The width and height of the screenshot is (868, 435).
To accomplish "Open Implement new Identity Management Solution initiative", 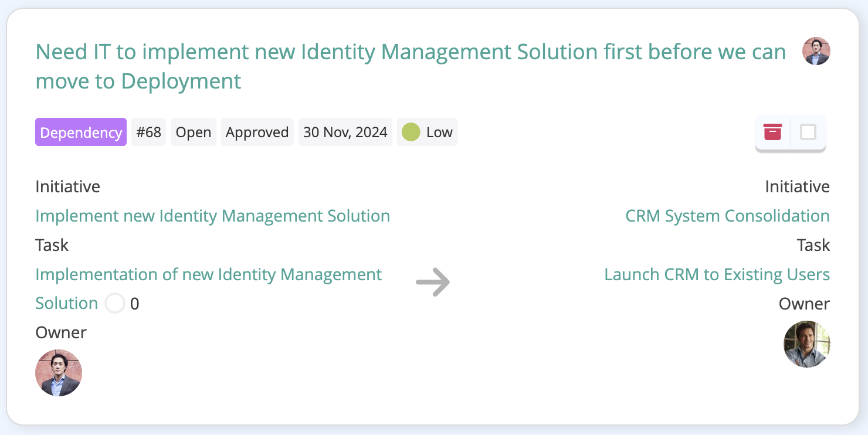I will click(x=213, y=216).
